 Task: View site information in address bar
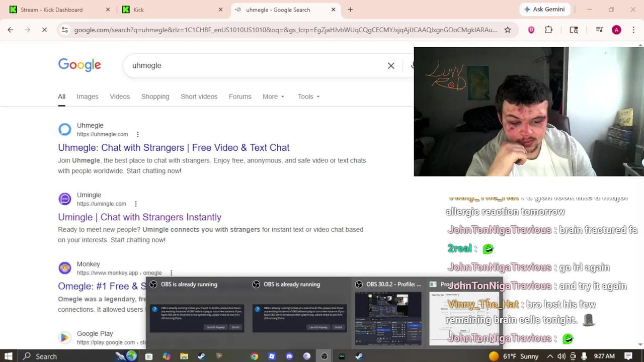point(65,30)
